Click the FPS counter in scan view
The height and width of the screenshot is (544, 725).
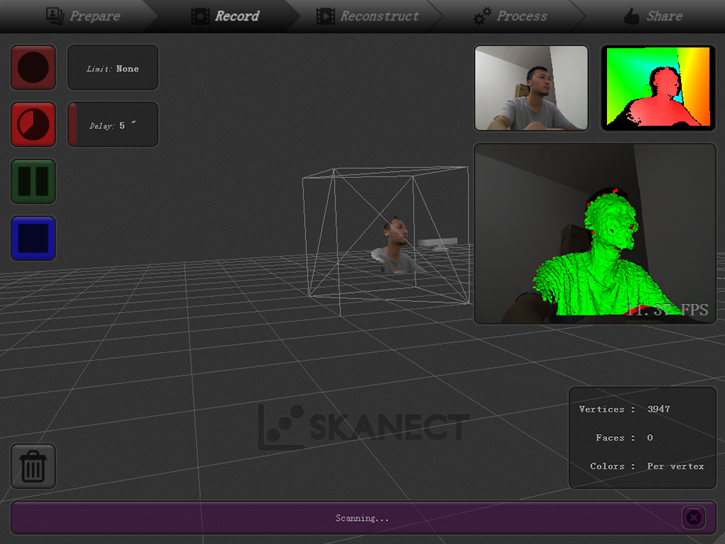tap(668, 309)
